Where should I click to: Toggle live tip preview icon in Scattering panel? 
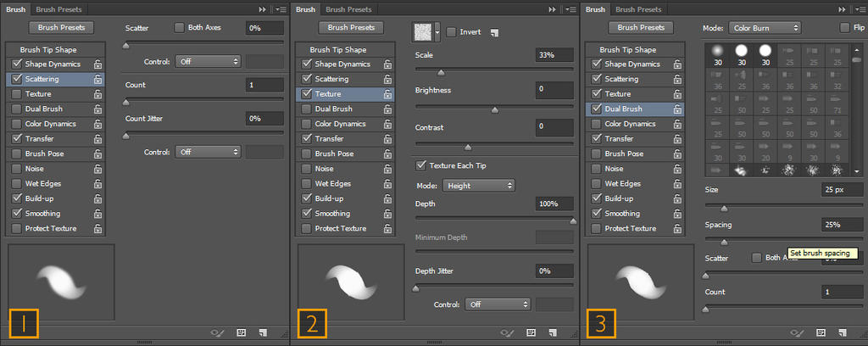218,332
